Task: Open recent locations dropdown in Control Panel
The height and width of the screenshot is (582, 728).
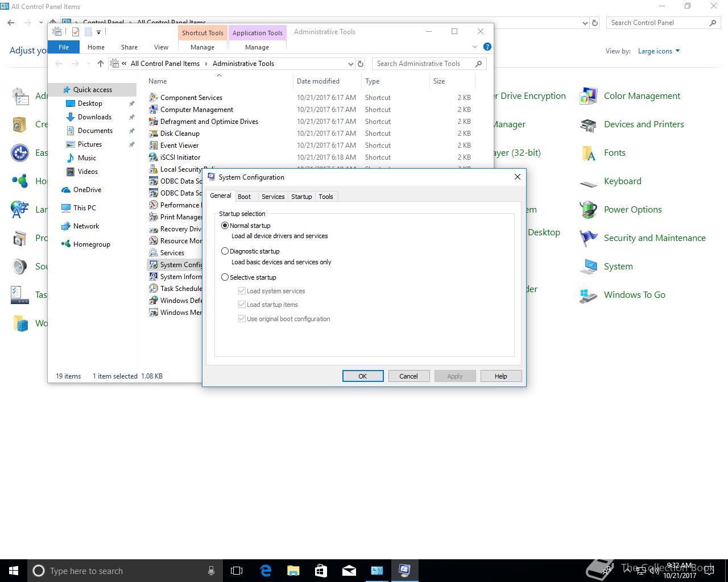Action: pos(40,23)
